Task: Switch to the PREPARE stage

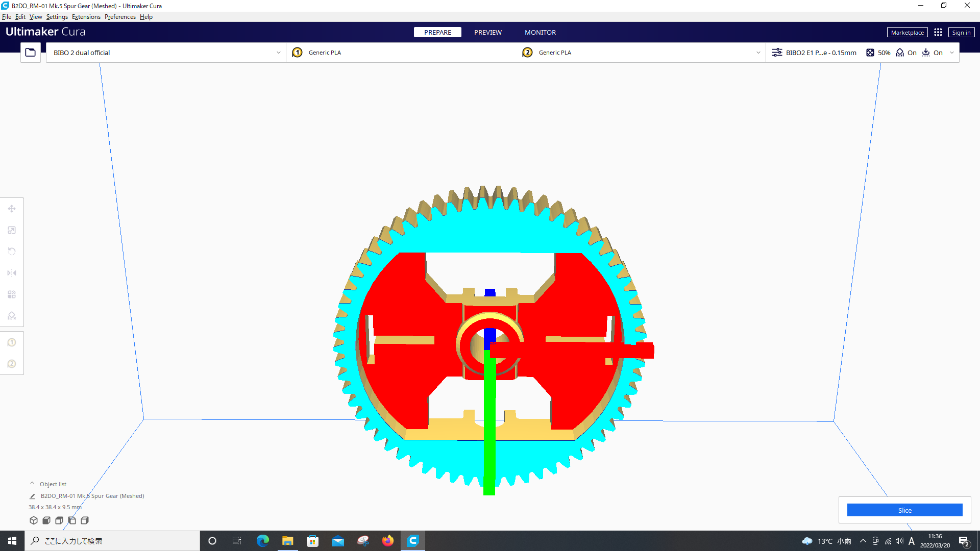Action: (437, 32)
